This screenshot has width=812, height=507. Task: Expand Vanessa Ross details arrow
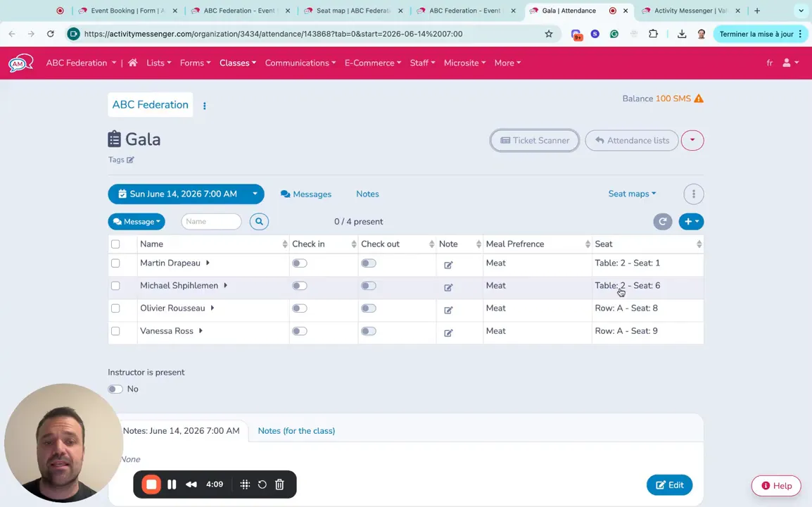pos(201,331)
